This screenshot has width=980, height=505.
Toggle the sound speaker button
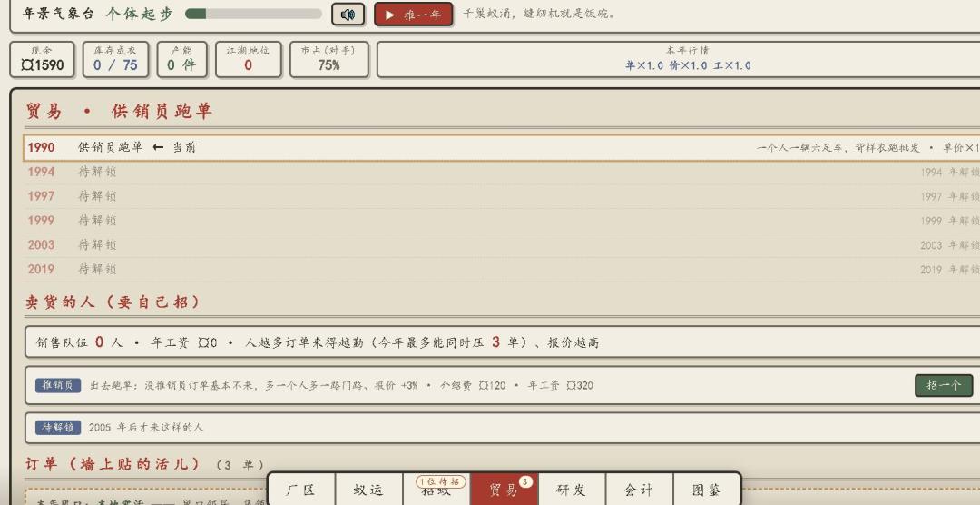click(348, 15)
